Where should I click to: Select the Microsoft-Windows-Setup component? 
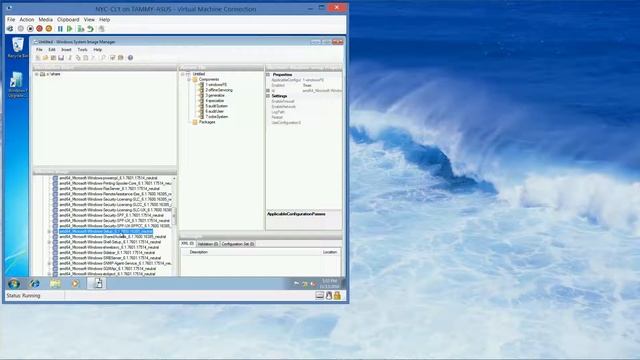click(106, 231)
